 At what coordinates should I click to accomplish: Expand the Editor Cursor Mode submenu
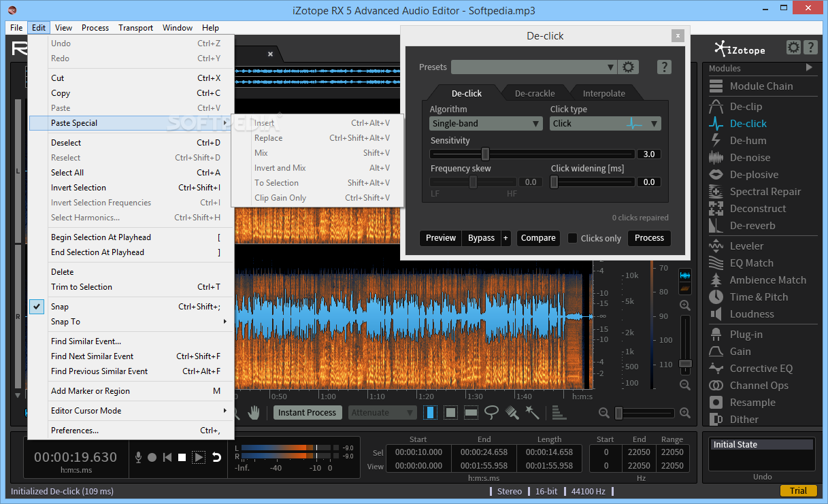pos(131,411)
